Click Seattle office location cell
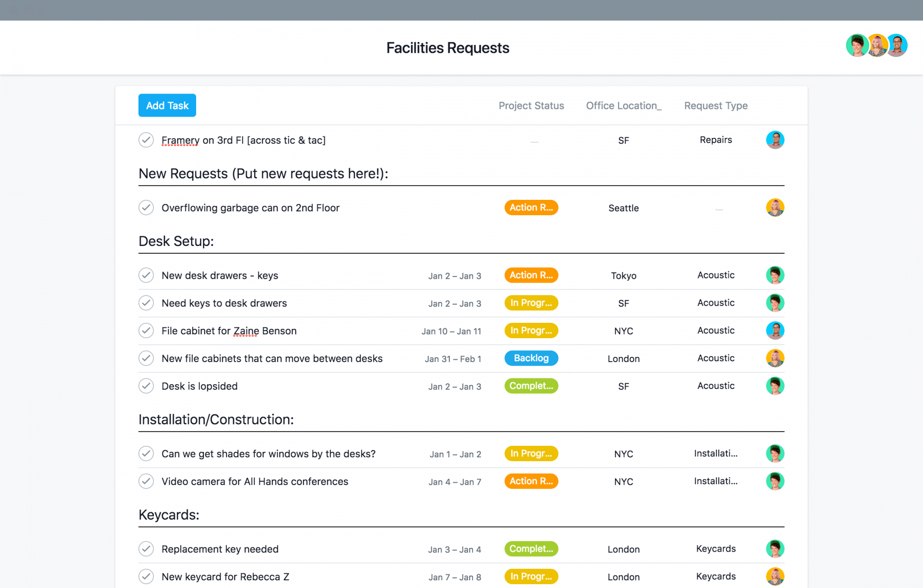The width and height of the screenshot is (923, 588). click(x=623, y=208)
